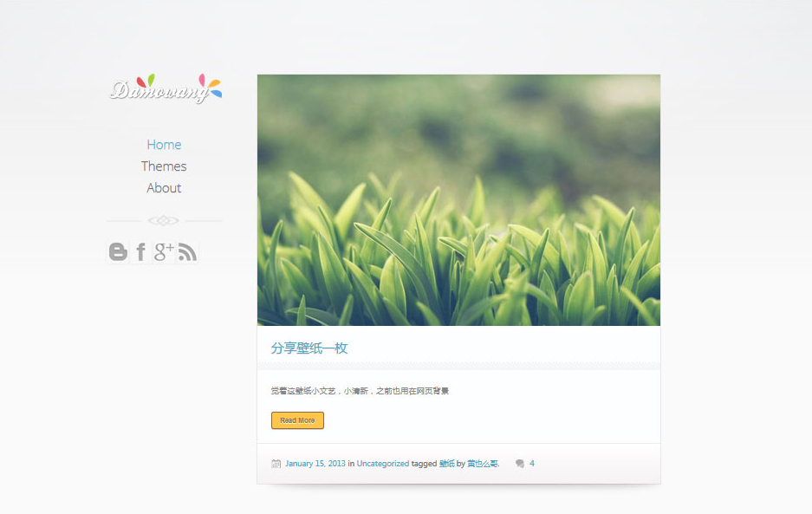Subscribe via the RSS feed icon
This screenshot has height=514, width=812.
click(187, 251)
